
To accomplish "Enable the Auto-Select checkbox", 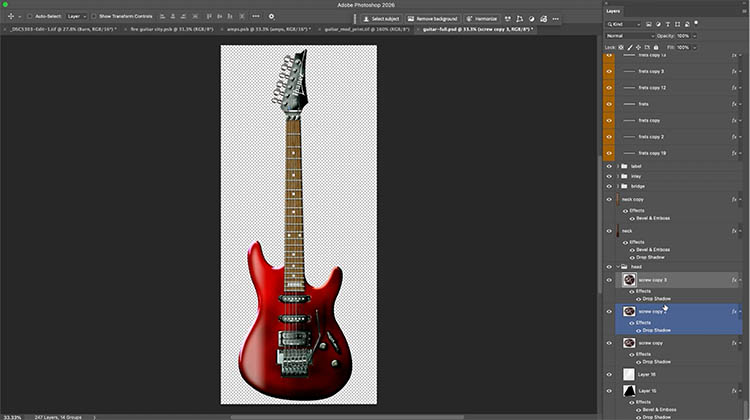I will coord(30,16).
